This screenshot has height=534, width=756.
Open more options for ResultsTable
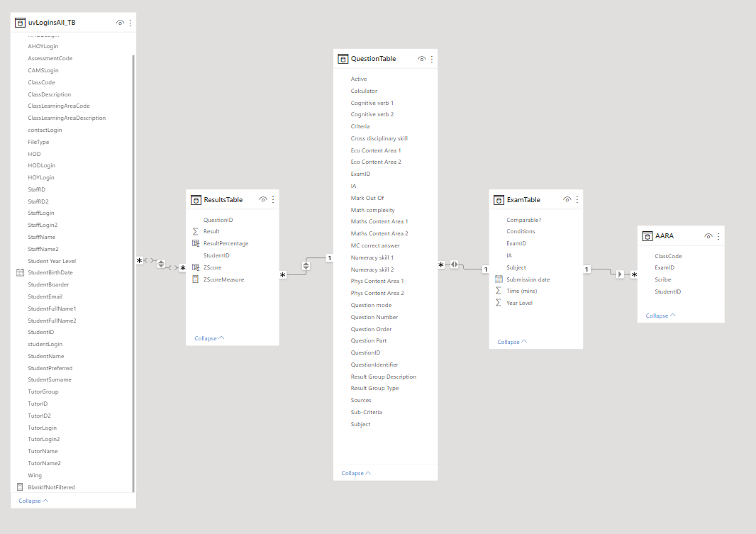pos(273,199)
